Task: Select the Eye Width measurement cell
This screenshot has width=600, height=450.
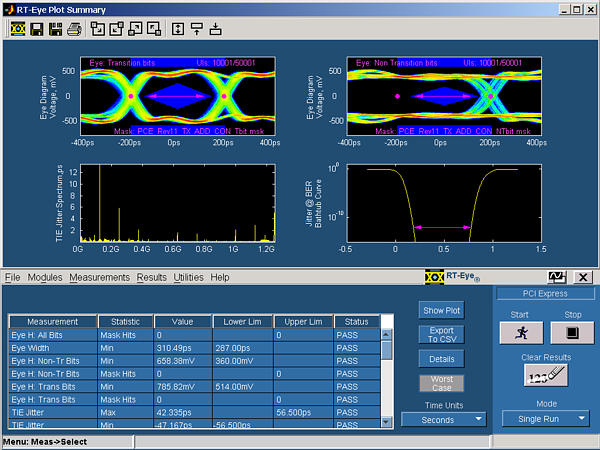Action: pyautogui.click(x=53, y=348)
